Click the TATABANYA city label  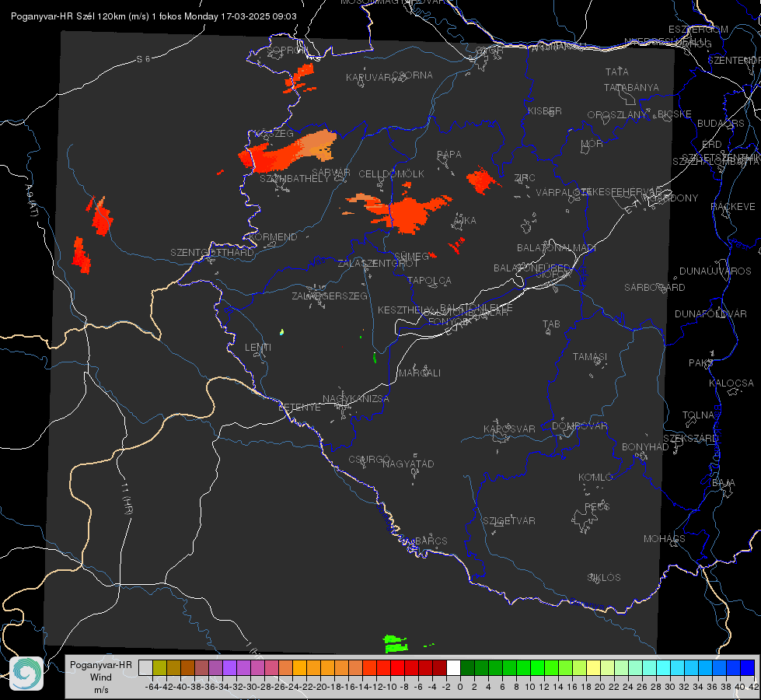coord(631,87)
